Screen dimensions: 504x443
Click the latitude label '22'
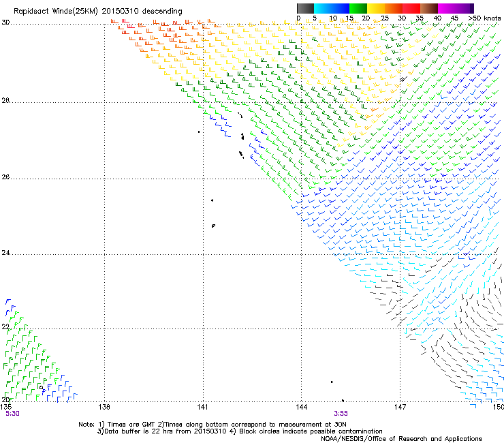click(5, 326)
